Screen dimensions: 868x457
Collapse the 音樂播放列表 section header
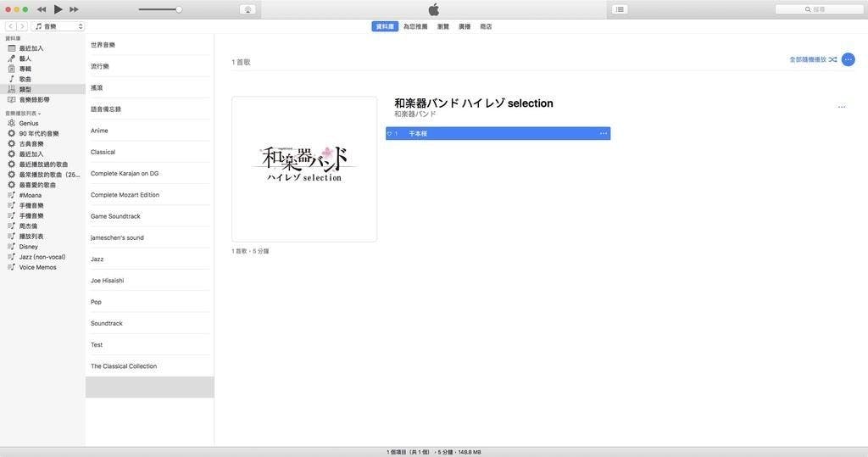(x=23, y=114)
